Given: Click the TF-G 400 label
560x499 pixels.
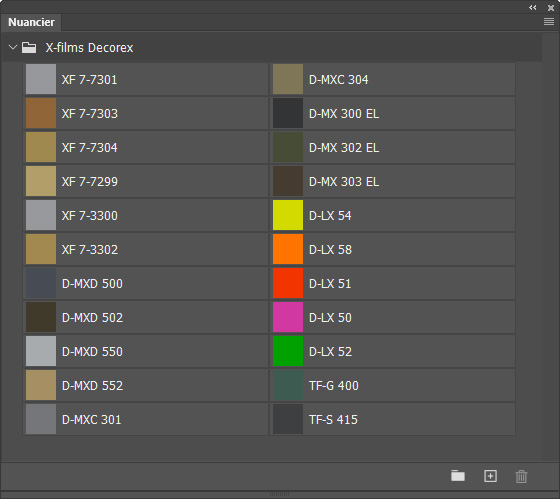Looking at the screenshot, I should click(x=334, y=385).
